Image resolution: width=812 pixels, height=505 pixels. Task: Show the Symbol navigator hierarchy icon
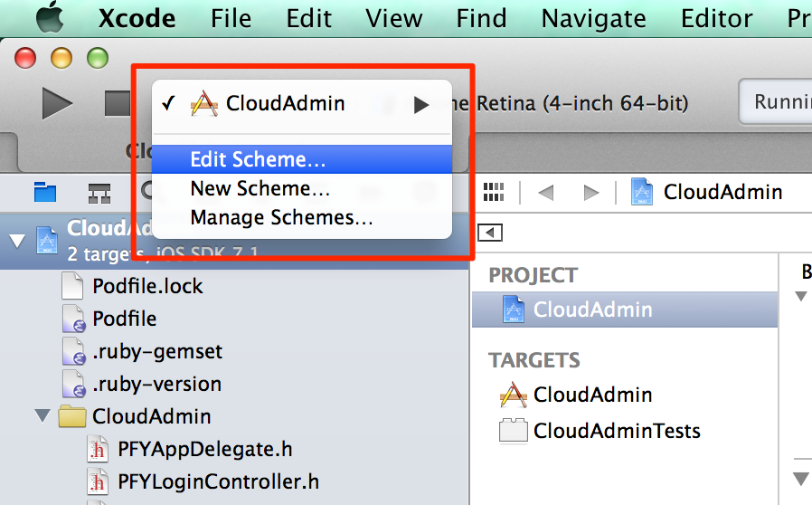point(99,193)
